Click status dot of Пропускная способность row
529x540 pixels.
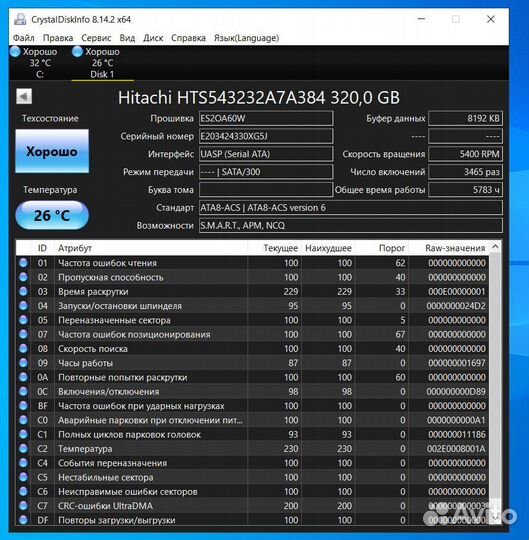[23, 277]
